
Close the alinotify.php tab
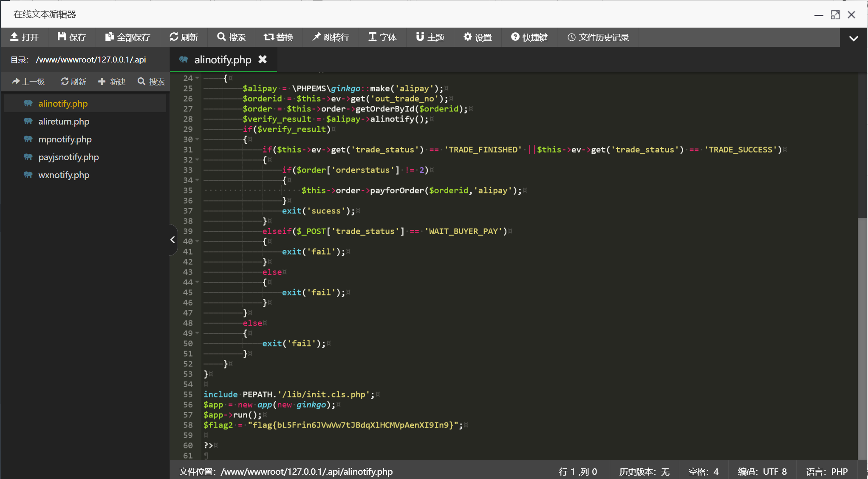[x=263, y=60]
